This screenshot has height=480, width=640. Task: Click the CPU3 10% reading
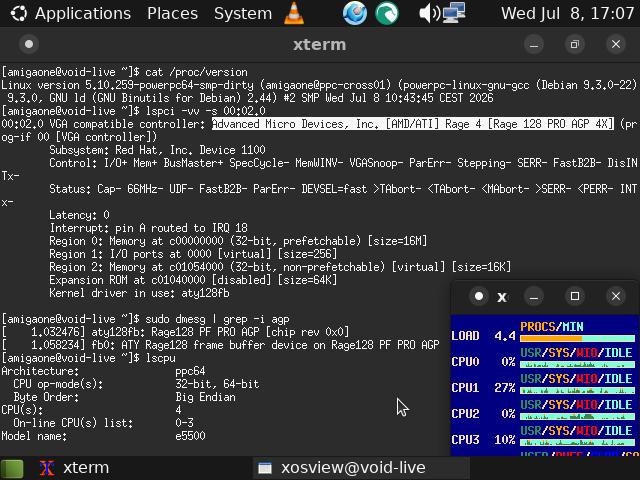(505, 440)
